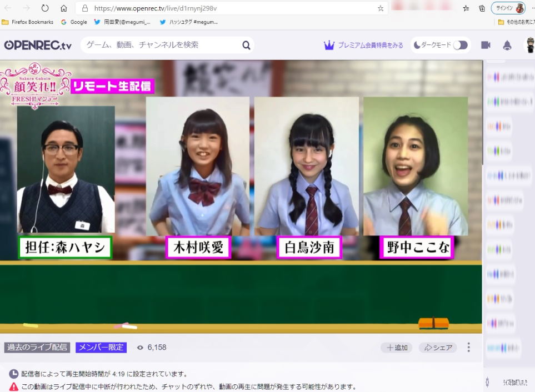This screenshot has width=535, height=392.
Task: Open the three-dot more options menu
Action: (468, 348)
